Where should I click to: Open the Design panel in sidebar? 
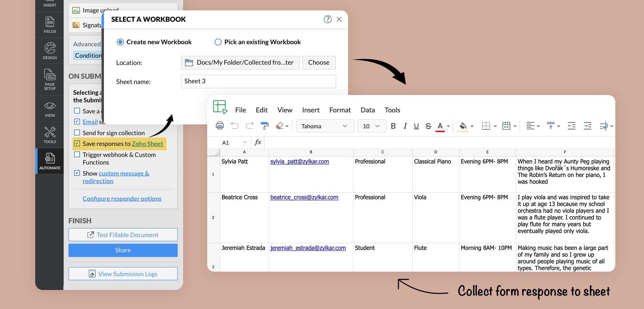[50, 51]
